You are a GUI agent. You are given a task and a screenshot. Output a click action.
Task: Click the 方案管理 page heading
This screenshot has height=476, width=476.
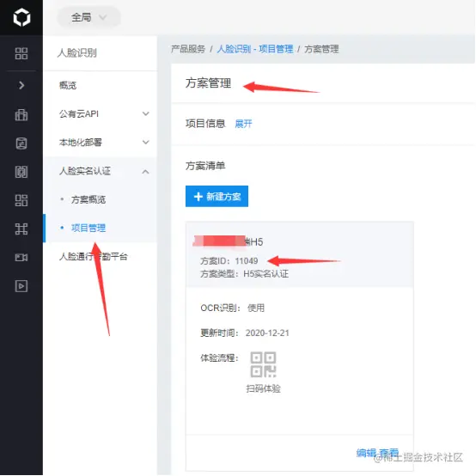(x=208, y=82)
